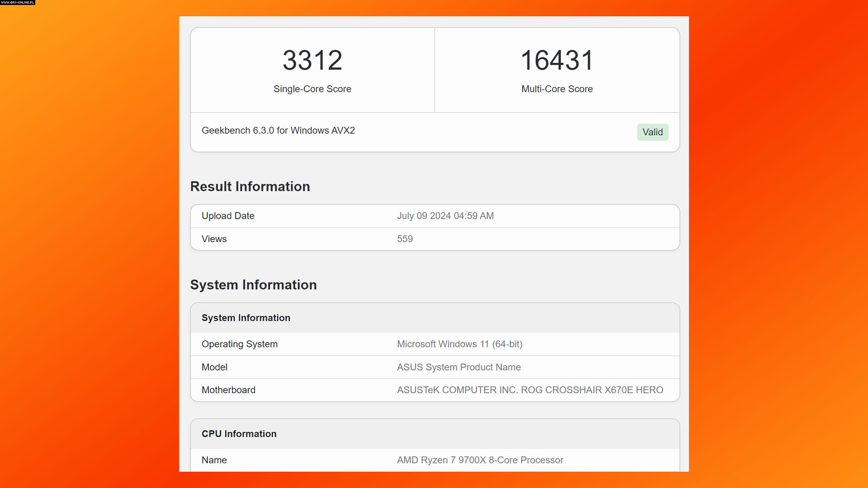The width and height of the screenshot is (868, 488).
Task: Click the 3312 single-core score number
Action: point(312,61)
